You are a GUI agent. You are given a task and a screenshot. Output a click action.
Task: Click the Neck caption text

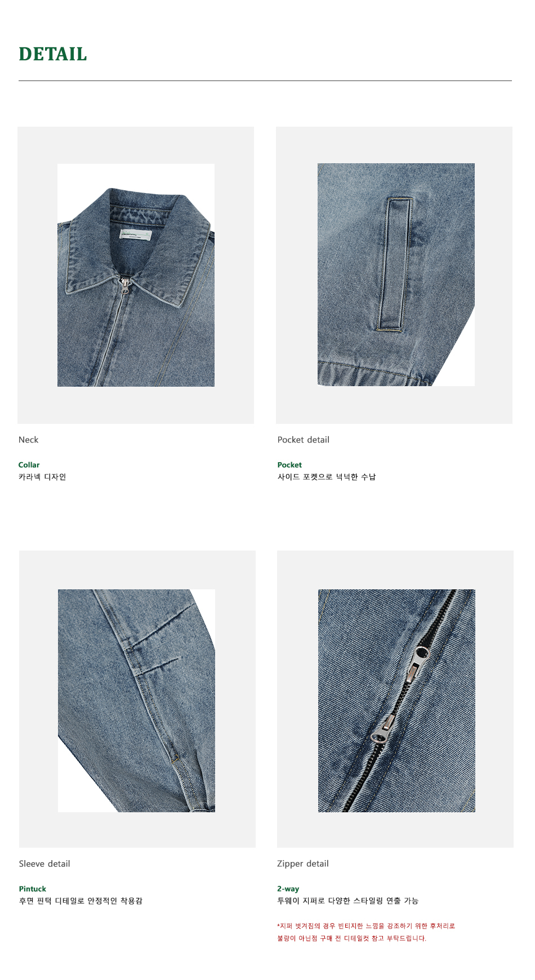(29, 440)
